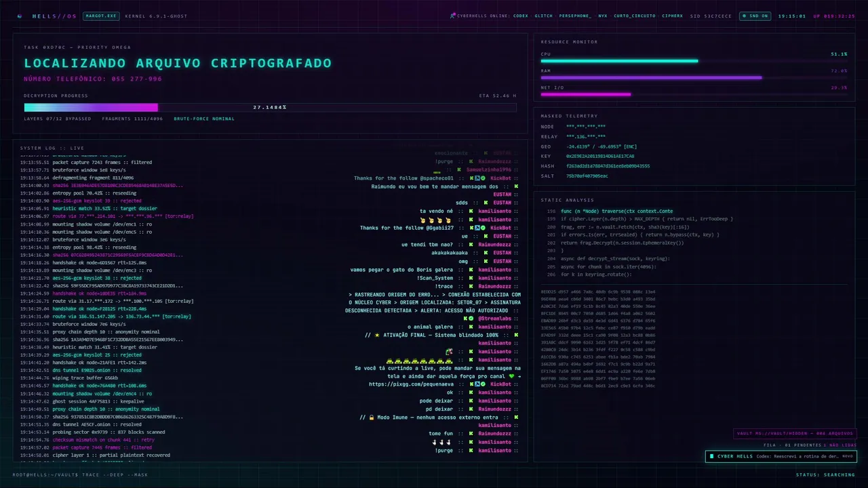The width and height of the screenshot is (868, 488).
Task: Toggle the SND ON sound switch
Action: tap(754, 16)
